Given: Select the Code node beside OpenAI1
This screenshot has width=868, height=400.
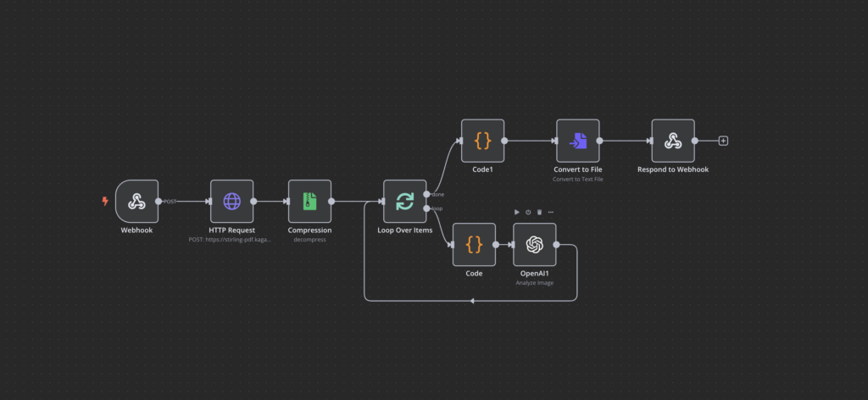Looking at the screenshot, I should point(475,245).
